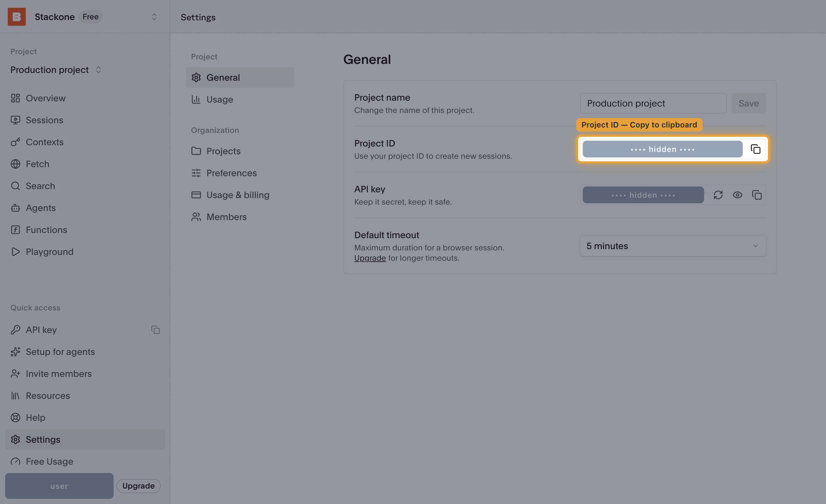Open Agents in the sidebar
826x504 pixels.
click(x=85, y=208)
